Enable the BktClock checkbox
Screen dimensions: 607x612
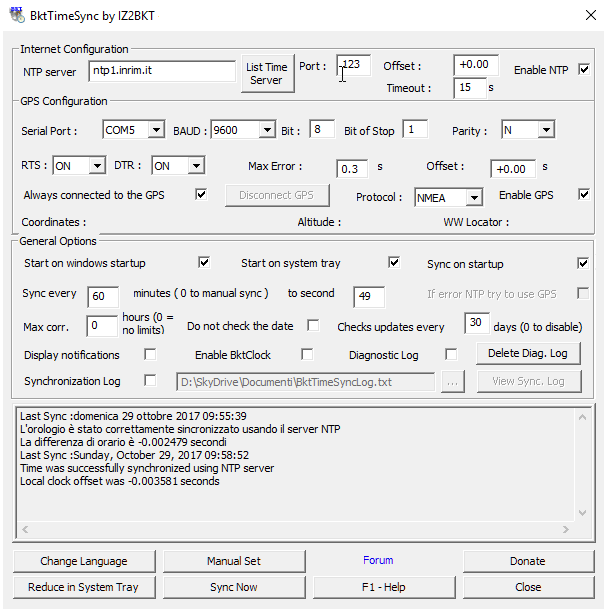[307, 355]
